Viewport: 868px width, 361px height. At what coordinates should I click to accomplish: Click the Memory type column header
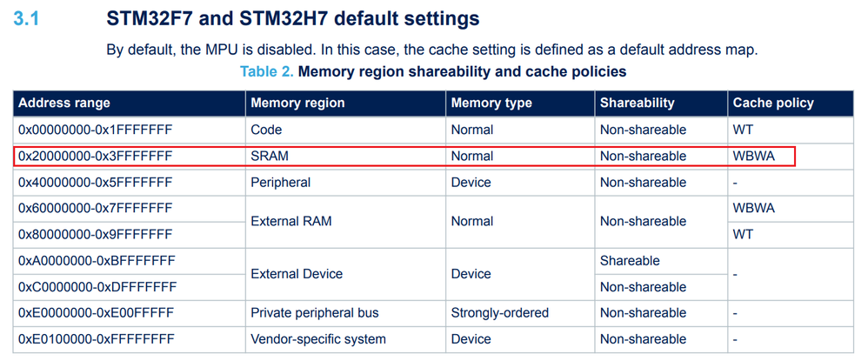pyautogui.click(x=491, y=103)
